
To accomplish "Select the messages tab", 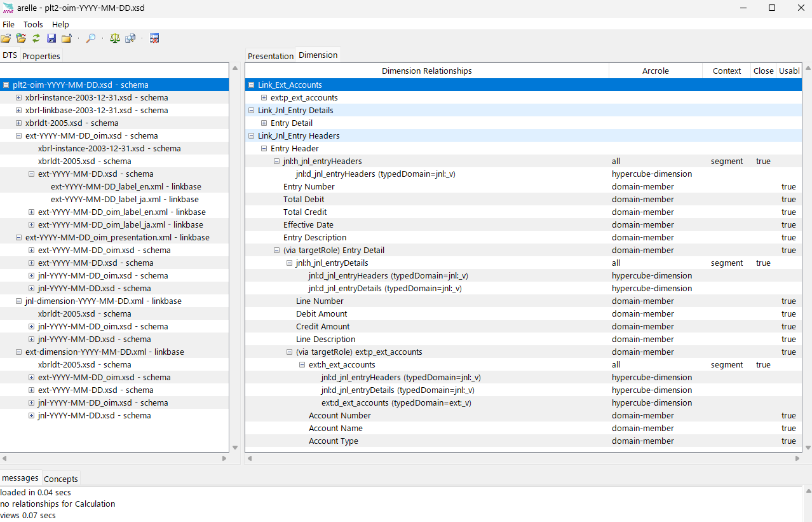I will pyautogui.click(x=20, y=477).
